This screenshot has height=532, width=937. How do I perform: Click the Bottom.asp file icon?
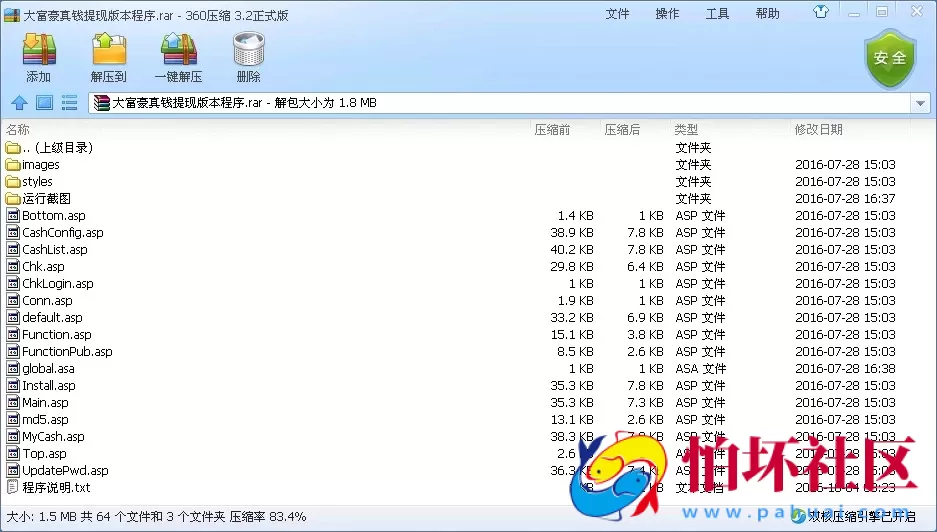pos(13,215)
